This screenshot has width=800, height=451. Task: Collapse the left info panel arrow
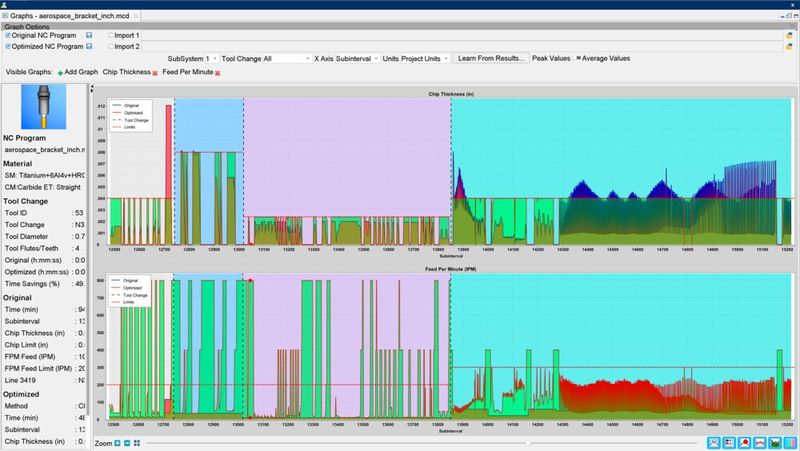(x=92, y=88)
